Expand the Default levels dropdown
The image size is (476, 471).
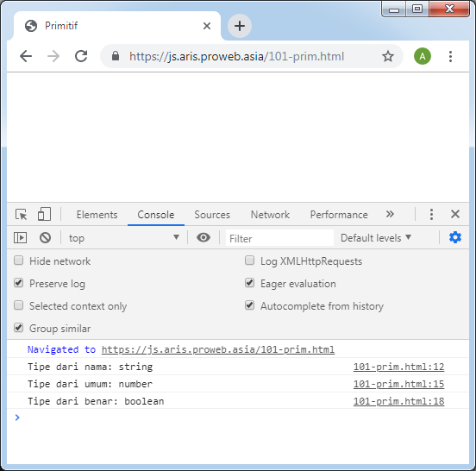coord(376,238)
